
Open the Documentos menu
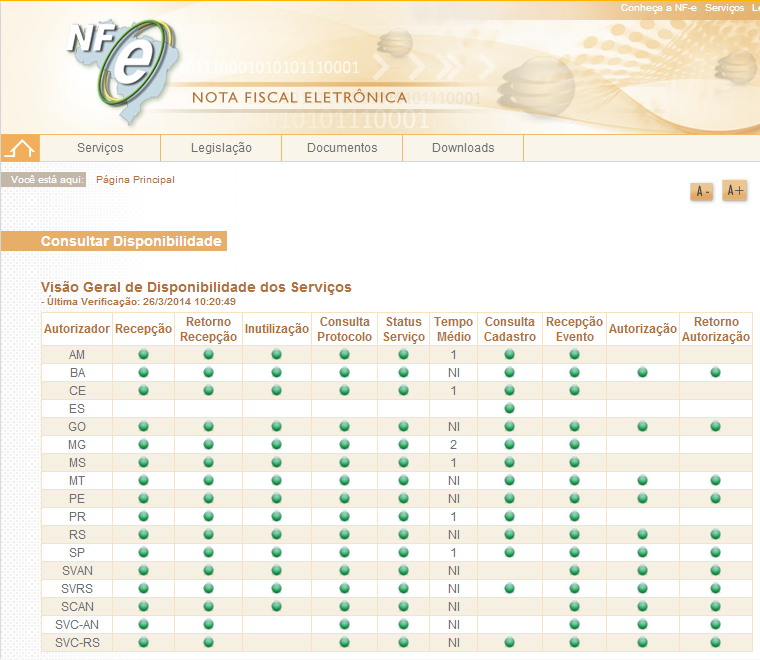(x=342, y=148)
